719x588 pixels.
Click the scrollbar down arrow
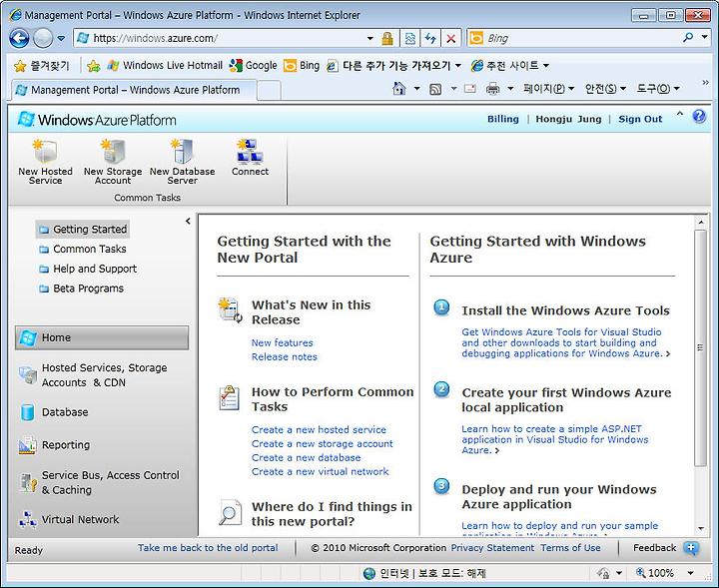tap(701, 528)
